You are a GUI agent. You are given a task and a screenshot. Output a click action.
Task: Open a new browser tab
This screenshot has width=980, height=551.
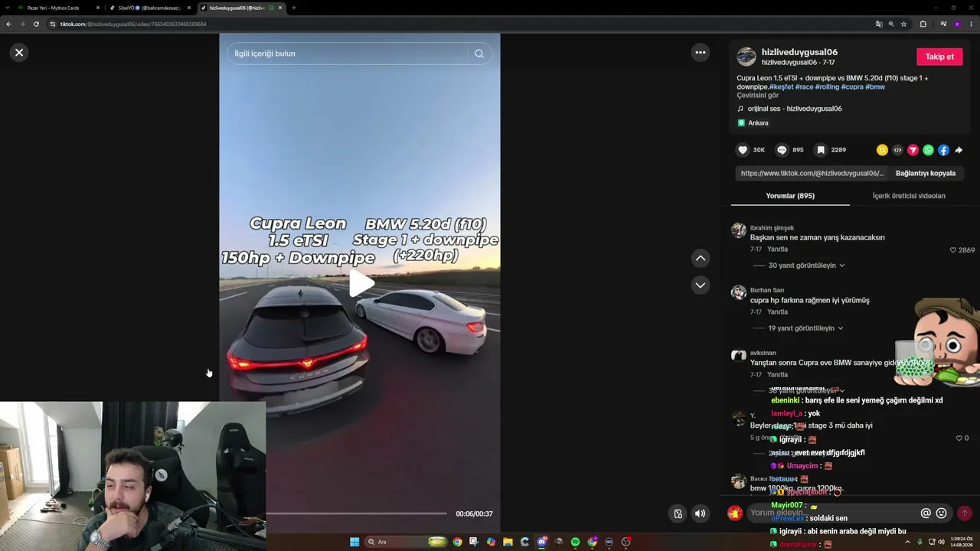pos(294,8)
